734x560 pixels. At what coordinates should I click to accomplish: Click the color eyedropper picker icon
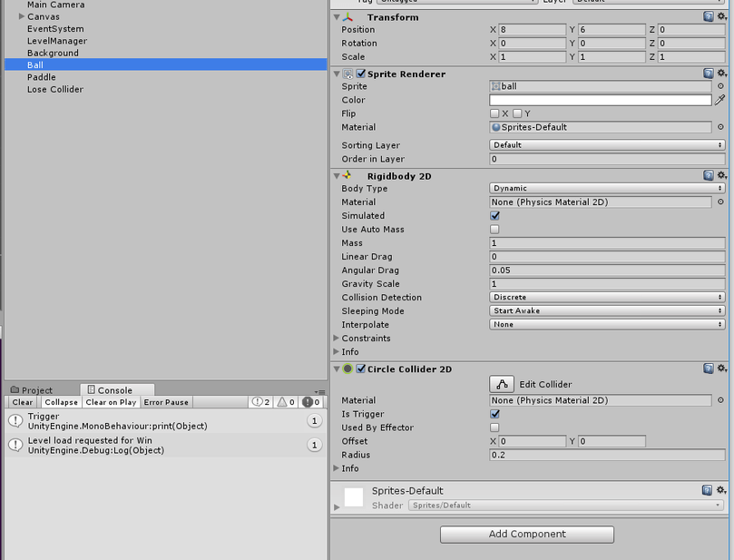click(x=720, y=100)
